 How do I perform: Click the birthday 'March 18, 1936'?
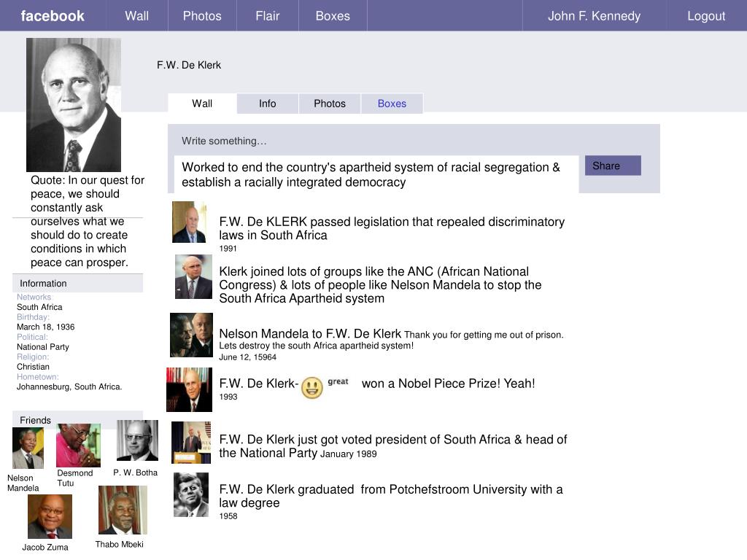point(46,327)
